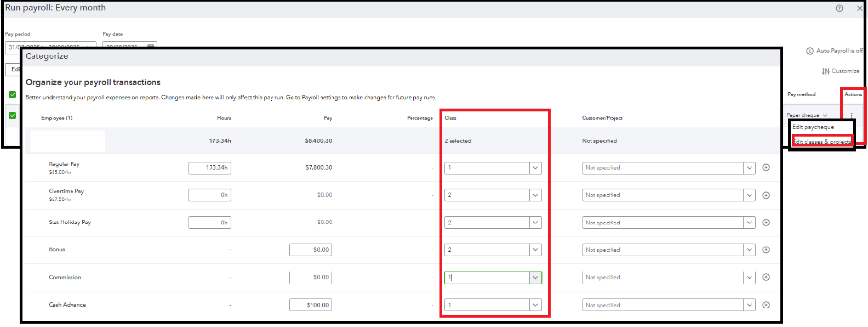The image size is (868, 327).
Task: Click the Customize button
Action: pos(841,71)
